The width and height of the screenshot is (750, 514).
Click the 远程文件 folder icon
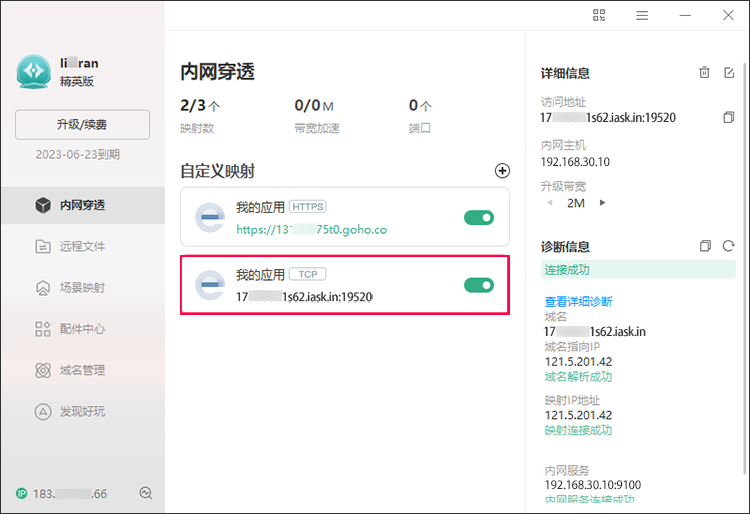pos(43,246)
